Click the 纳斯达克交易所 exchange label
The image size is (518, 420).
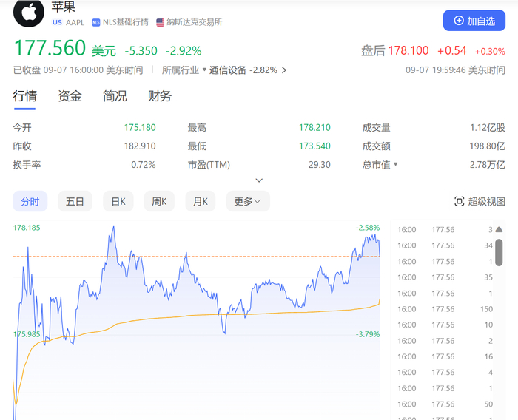pyautogui.click(x=195, y=22)
